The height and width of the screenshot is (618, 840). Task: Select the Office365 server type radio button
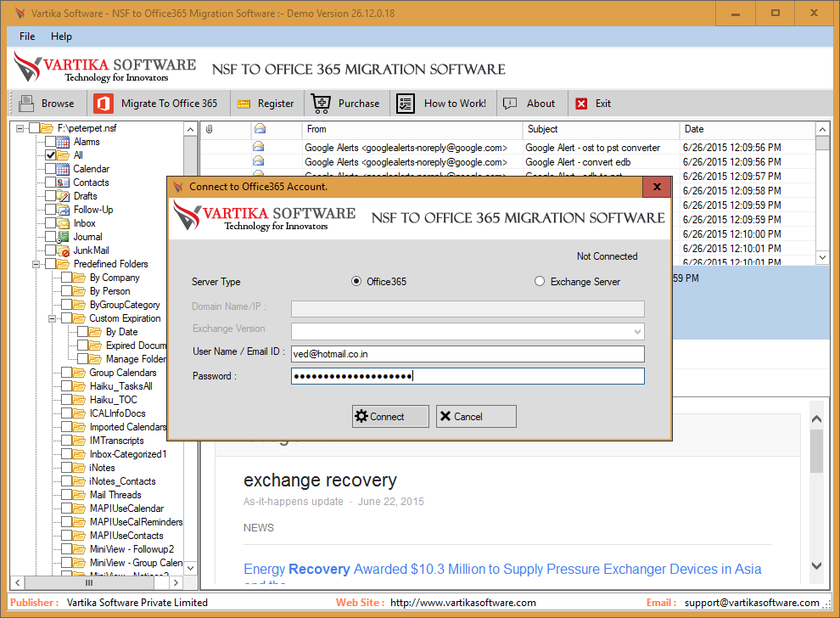[356, 281]
